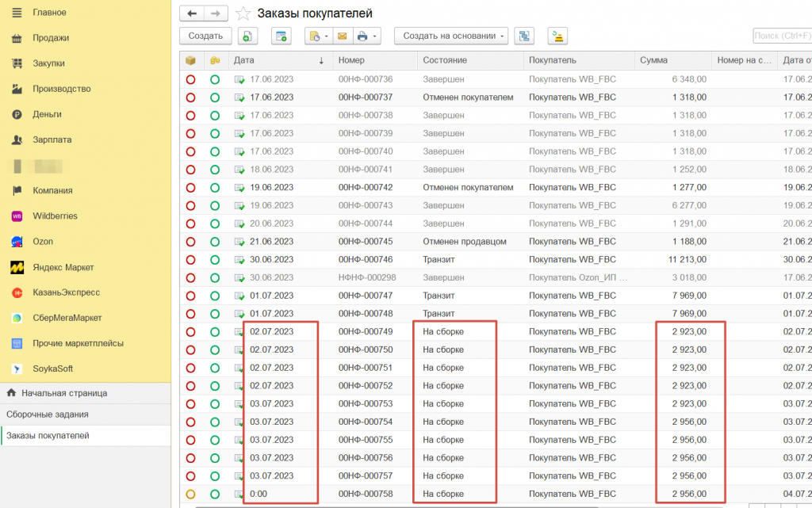Click the Поиск search field
This screenshot has width=812, height=508.
coord(781,36)
